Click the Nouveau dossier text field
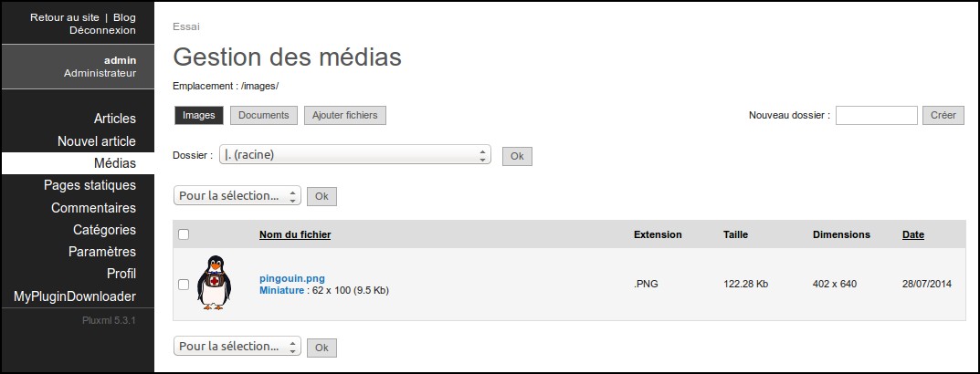This screenshot has width=980, height=374. click(x=876, y=115)
